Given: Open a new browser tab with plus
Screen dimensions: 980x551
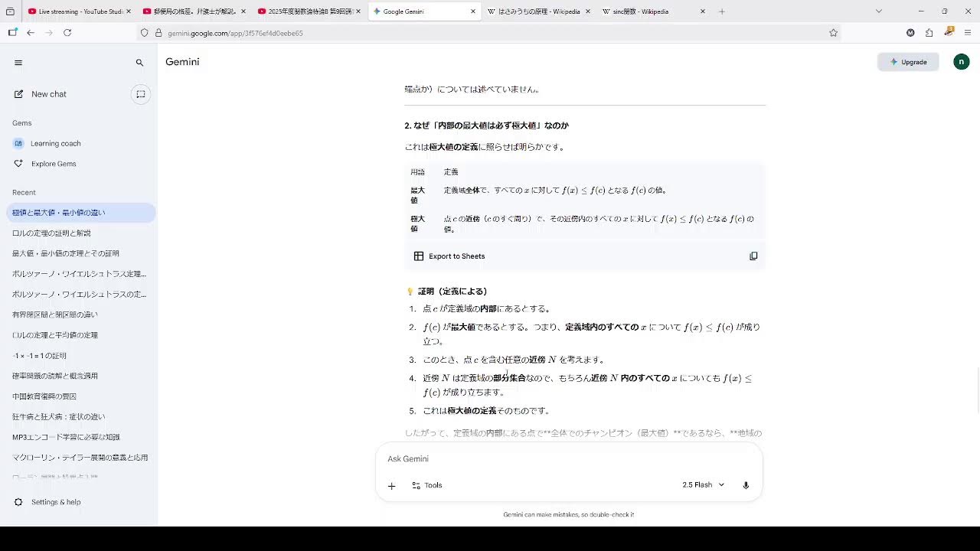Looking at the screenshot, I should click(722, 11).
